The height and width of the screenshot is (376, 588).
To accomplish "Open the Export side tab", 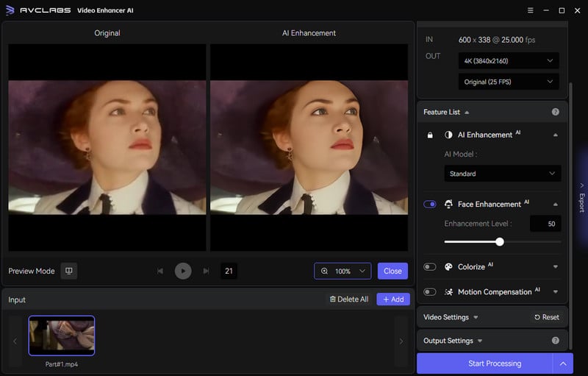I will pyautogui.click(x=581, y=198).
